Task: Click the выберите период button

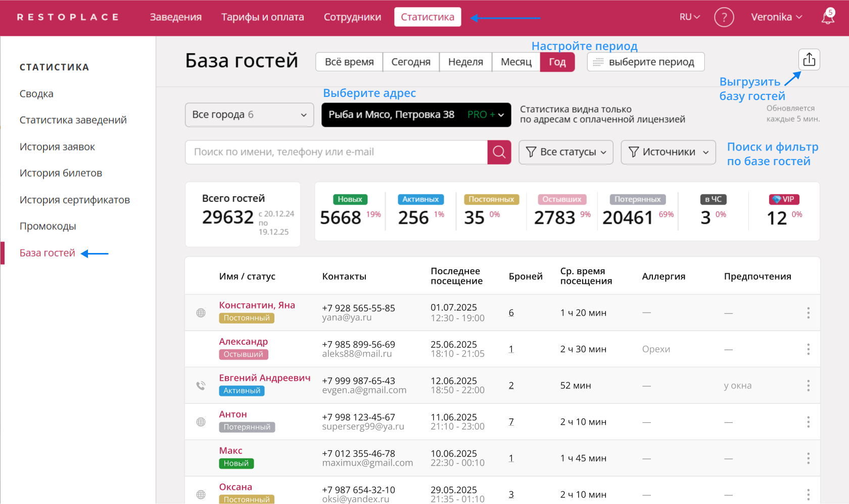Action: pos(645,62)
